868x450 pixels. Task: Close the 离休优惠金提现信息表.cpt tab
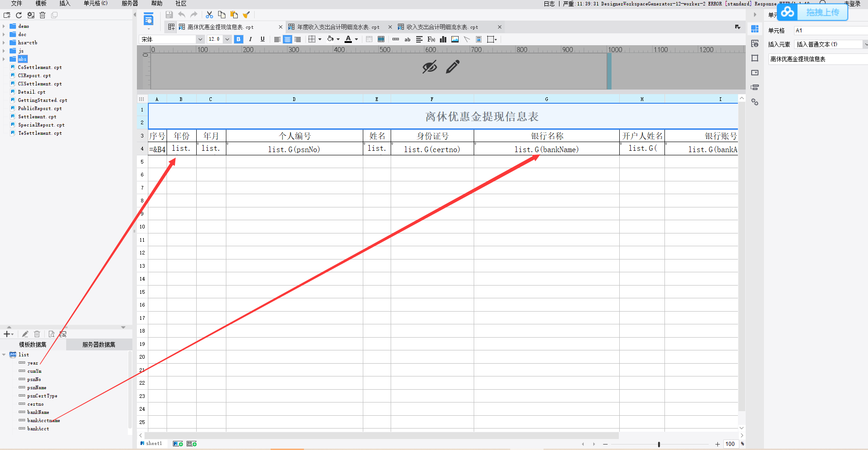(281, 27)
